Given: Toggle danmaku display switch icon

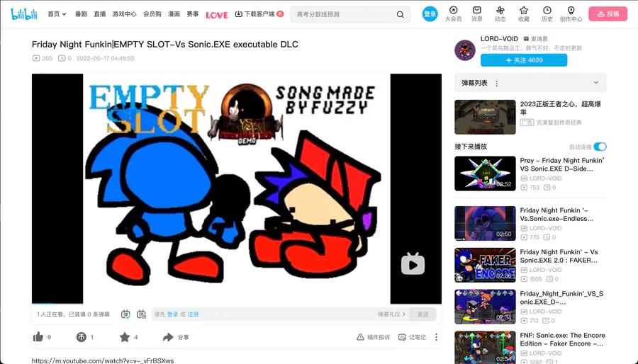Looking at the screenshot, I should coord(125,314).
